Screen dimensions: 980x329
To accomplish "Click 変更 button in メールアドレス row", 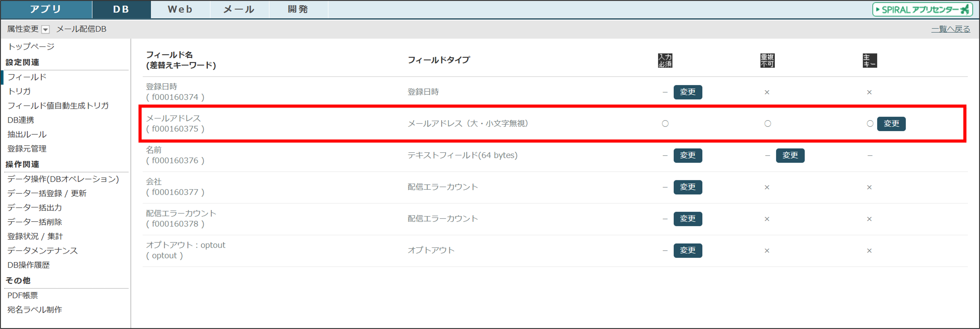I will (891, 124).
